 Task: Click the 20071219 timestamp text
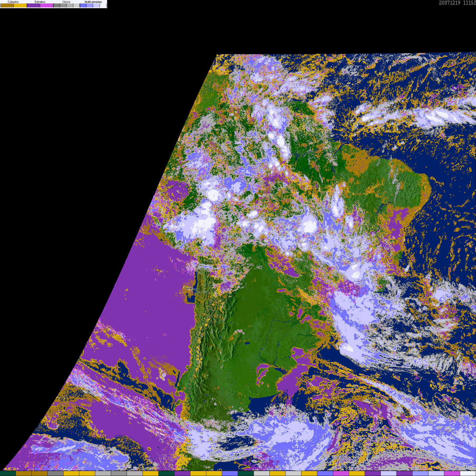coord(450,3)
